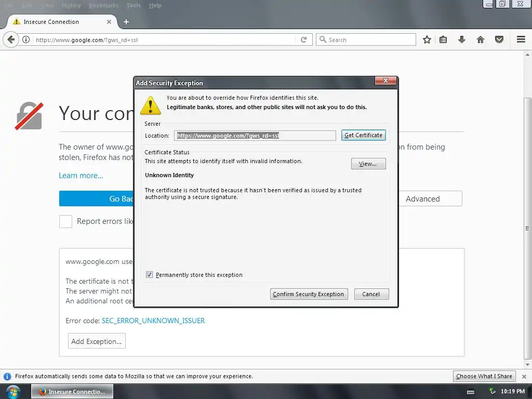532x399 pixels.
Task: Open the Edit menu
Action: (x=27, y=5)
